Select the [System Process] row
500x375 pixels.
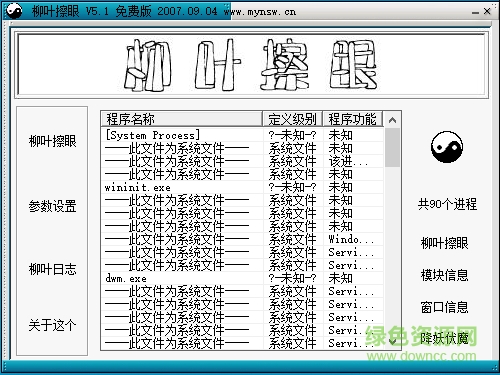pyautogui.click(x=242, y=135)
